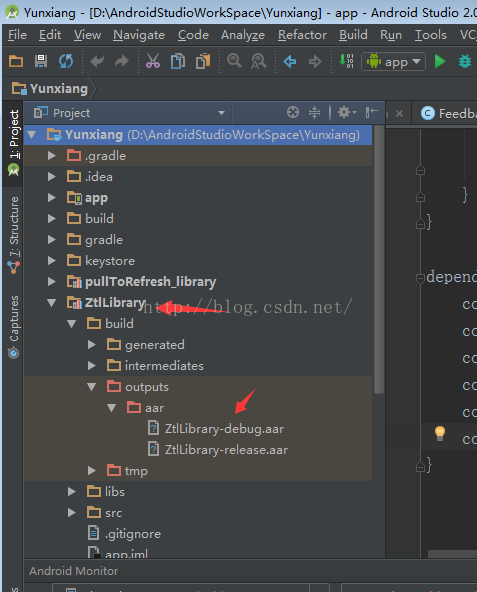Click the Paste clipboard icon

(x=203, y=61)
